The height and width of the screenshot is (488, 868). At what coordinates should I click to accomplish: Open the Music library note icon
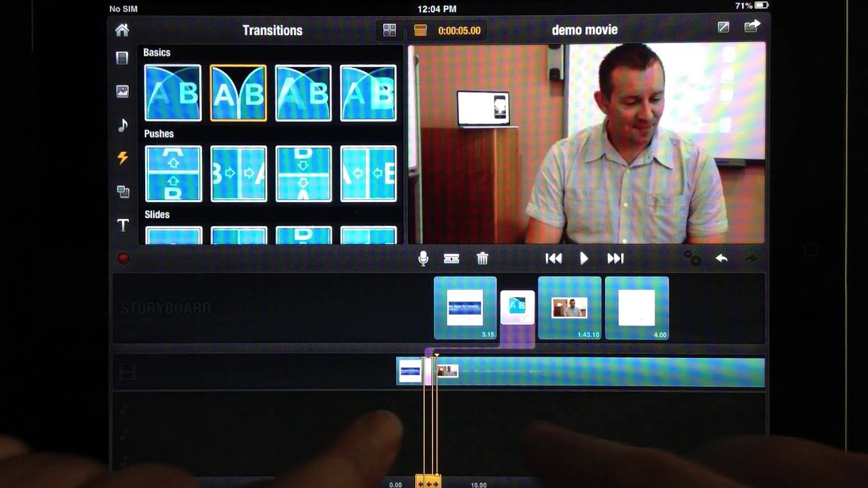[122, 125]
